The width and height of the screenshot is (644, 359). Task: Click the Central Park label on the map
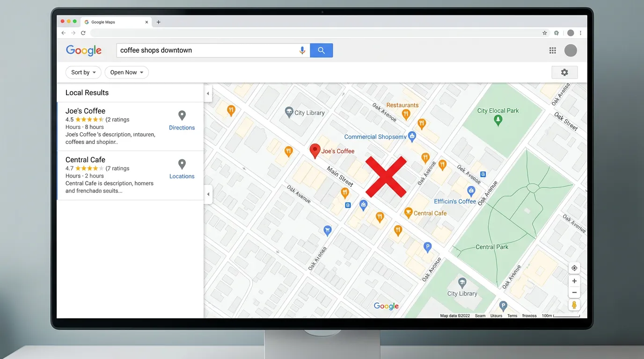492,247
